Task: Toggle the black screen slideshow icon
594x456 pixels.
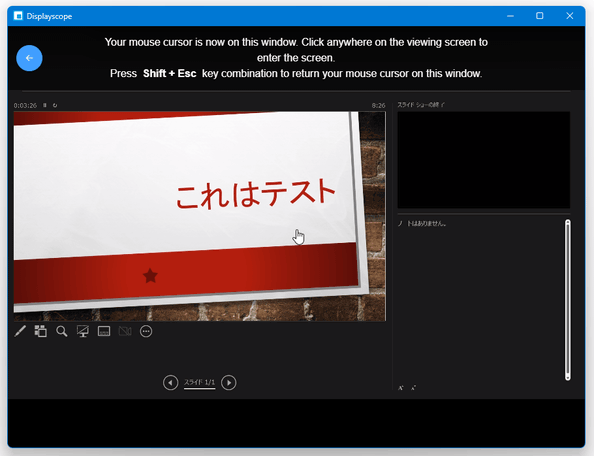Action: 83,331
